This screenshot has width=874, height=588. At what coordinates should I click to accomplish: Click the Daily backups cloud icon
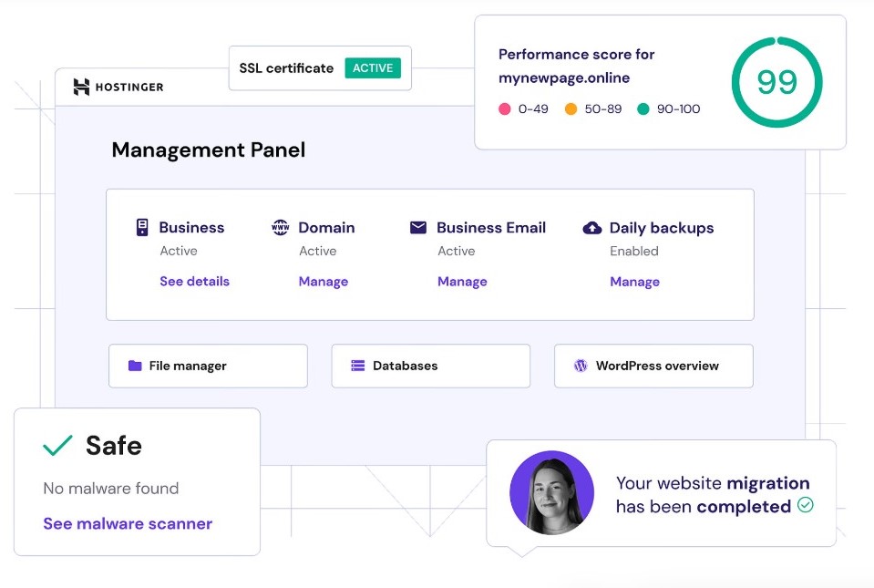coord(592,228)
